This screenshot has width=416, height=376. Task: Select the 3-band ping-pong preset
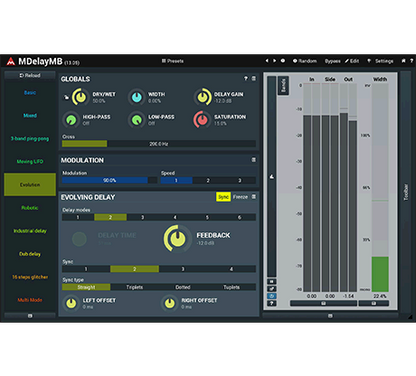tap(30, 138)
